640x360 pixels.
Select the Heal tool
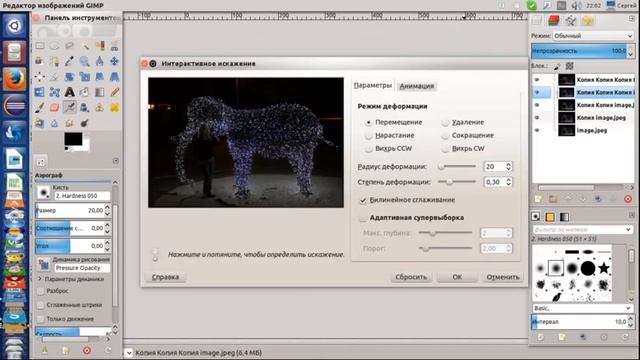115,108
